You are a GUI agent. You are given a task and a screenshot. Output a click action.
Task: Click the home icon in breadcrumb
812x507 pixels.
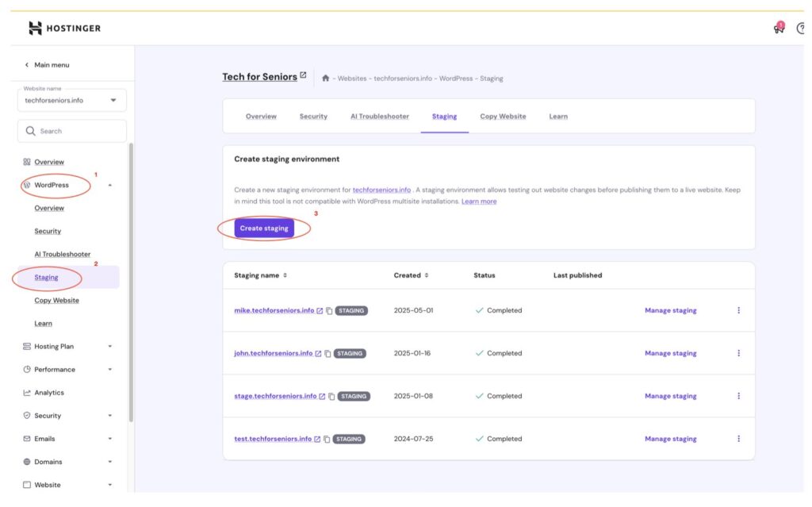[325, 79]
